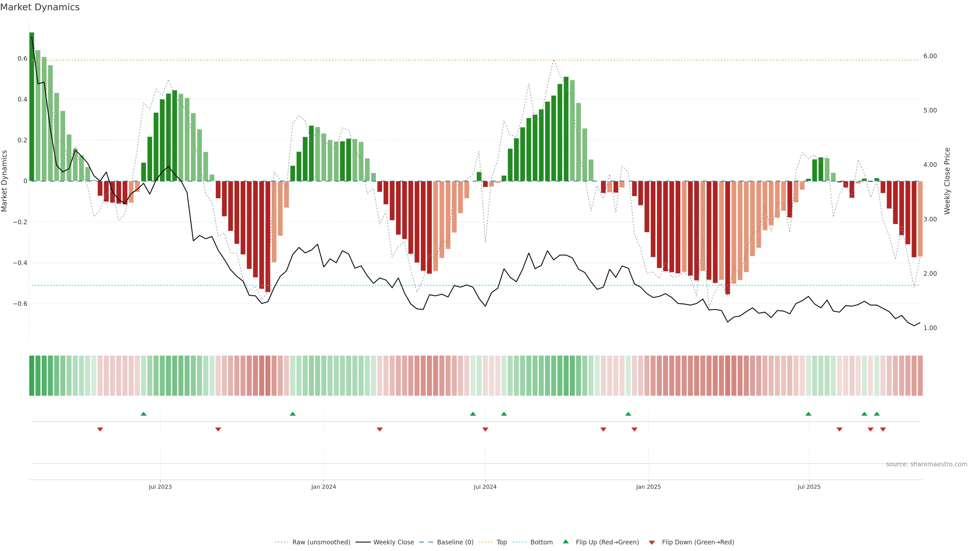
Task: Click the last red flip-down marker on the right
Action: [883, 429]
